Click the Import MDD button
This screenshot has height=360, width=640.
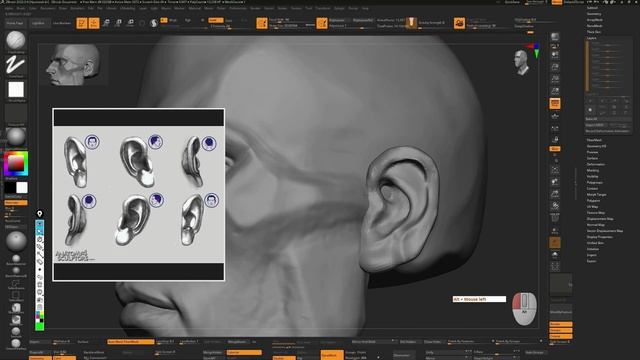pos(595,125)
